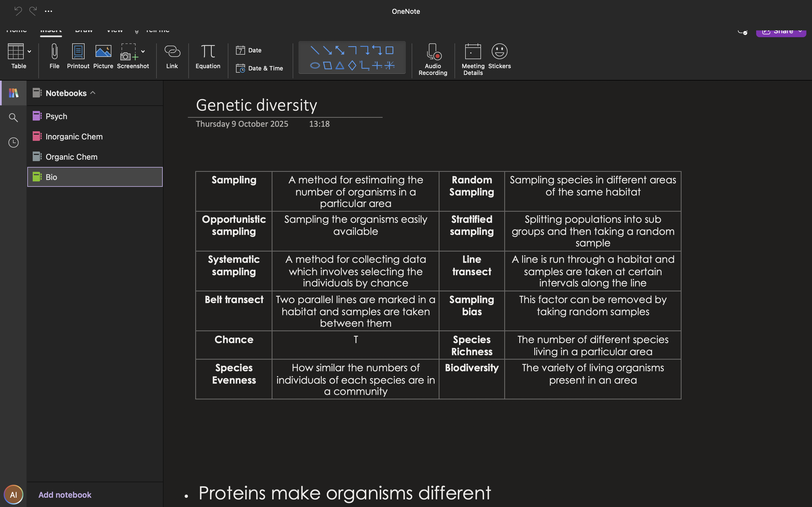Expand the Screenshot options arrow

[143, 52]
